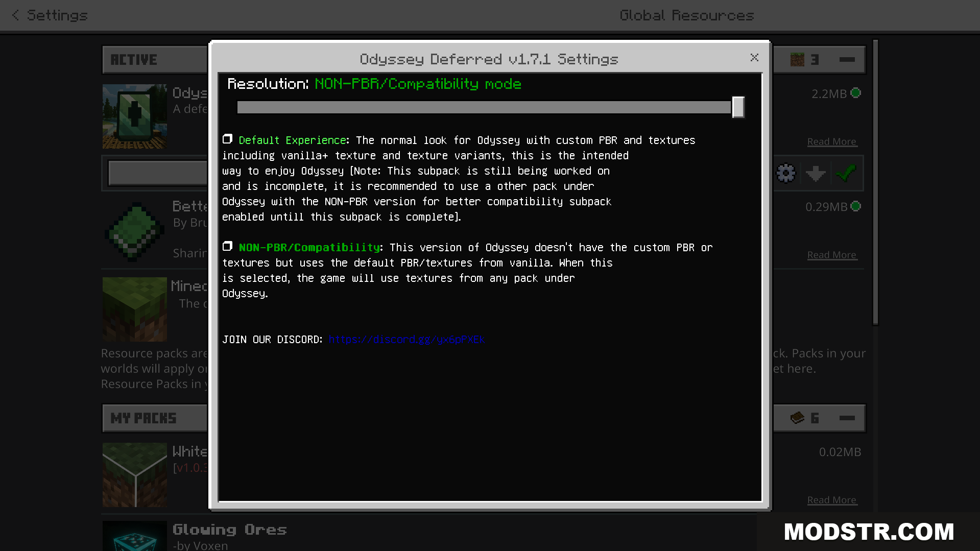Click the Resolution slider track
Viewport: 980px width, 551px height.
tap(484, 107)
